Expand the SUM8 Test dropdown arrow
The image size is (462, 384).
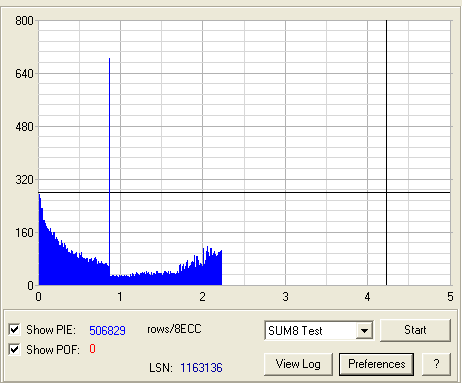pos(364,331)
